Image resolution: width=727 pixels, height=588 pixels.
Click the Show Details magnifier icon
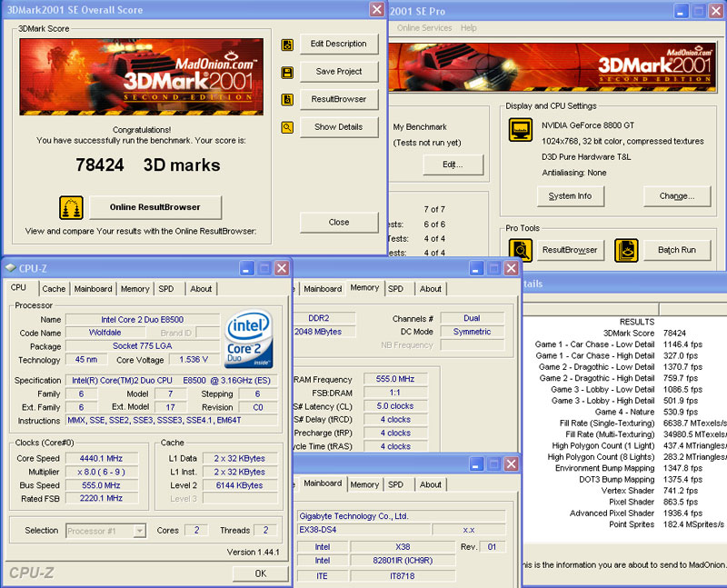click(x=287, y=127)
